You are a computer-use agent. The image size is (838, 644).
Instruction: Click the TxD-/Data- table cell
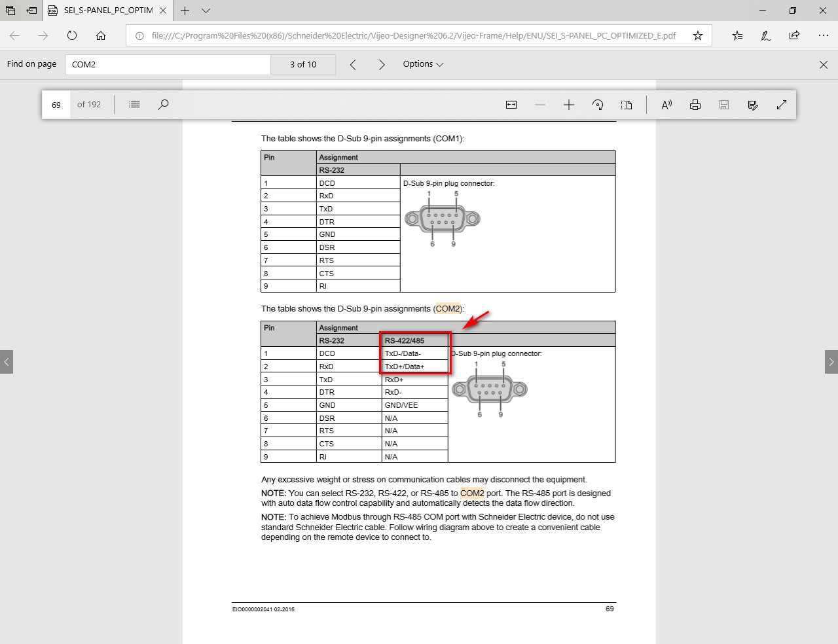point(415,353)
